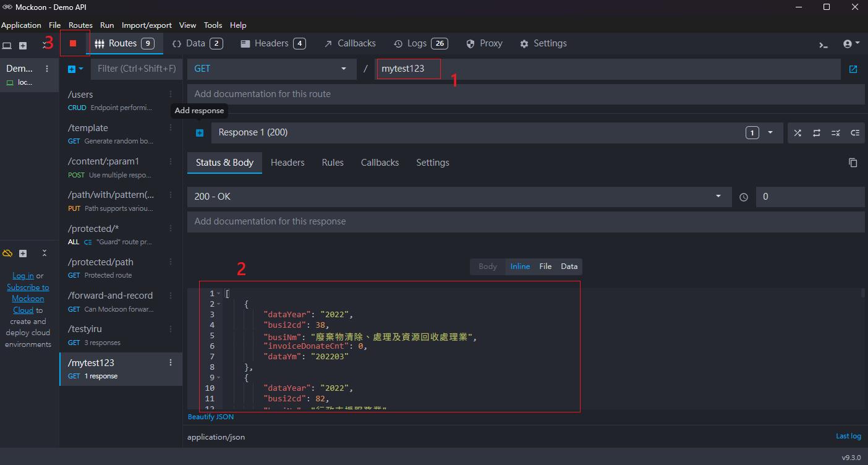Click latency value input field
The width and height of the screenshot is (868, 465).
click(x=810, y=197)
